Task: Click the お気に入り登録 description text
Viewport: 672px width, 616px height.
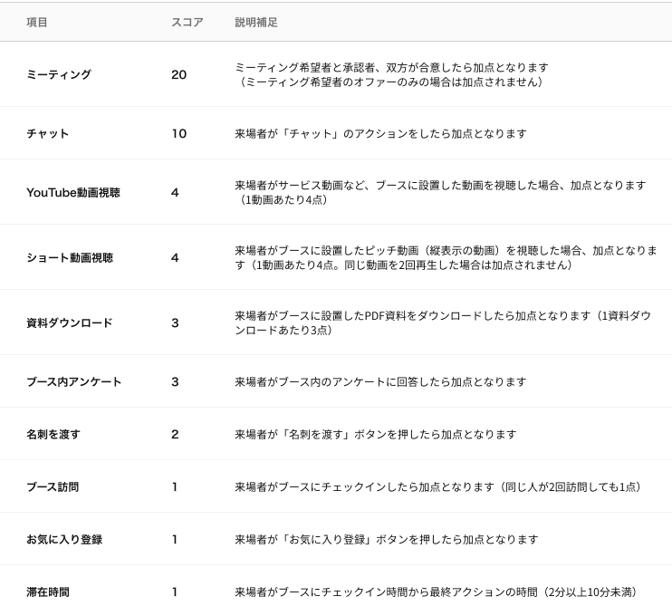Action: coord(386,540)
